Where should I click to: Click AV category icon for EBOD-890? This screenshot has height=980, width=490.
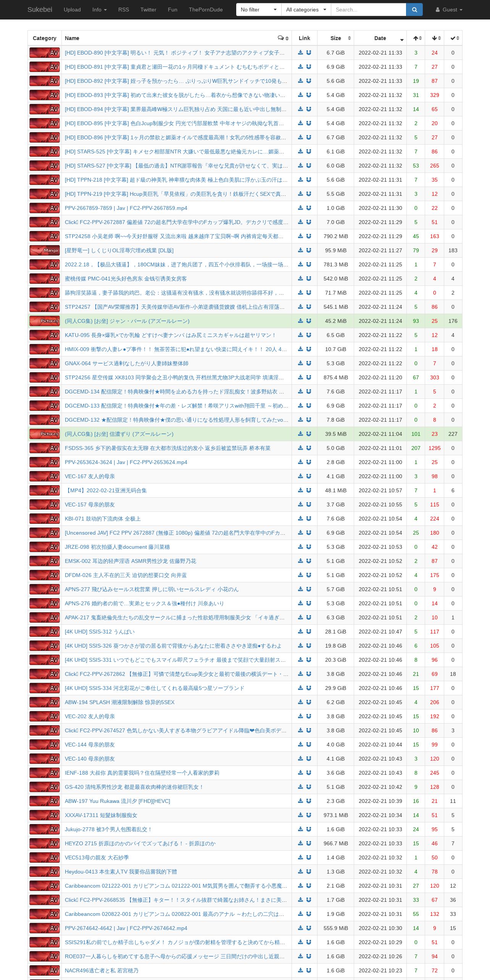[45, 53]
